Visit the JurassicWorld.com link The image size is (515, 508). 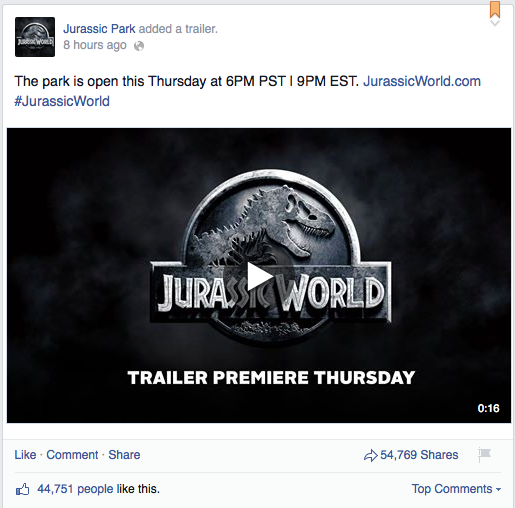(x=422, y=81)
